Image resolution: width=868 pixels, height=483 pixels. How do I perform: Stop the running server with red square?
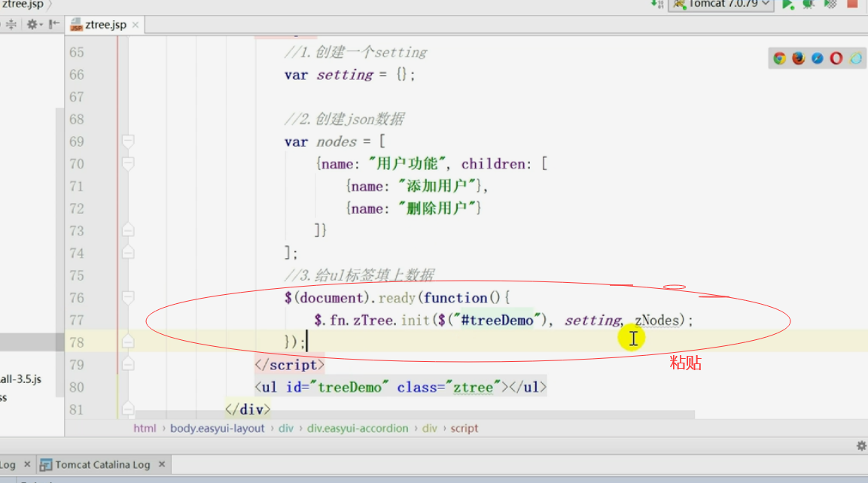click(852, 4)
